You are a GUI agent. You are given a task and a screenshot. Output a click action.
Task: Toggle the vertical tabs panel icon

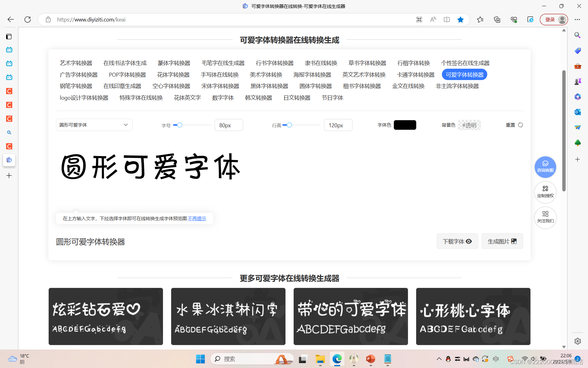coord(9,36)
